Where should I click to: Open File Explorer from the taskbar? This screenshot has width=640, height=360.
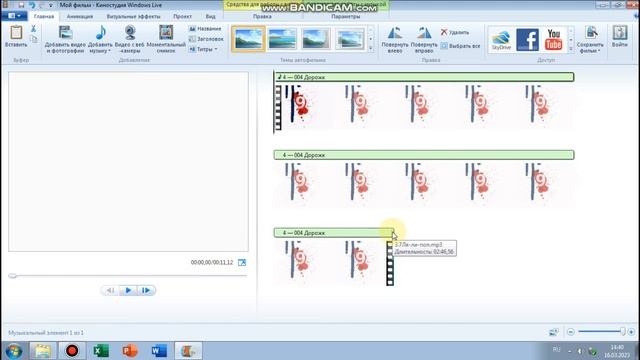pyautogui.click(x=42, y=351)
